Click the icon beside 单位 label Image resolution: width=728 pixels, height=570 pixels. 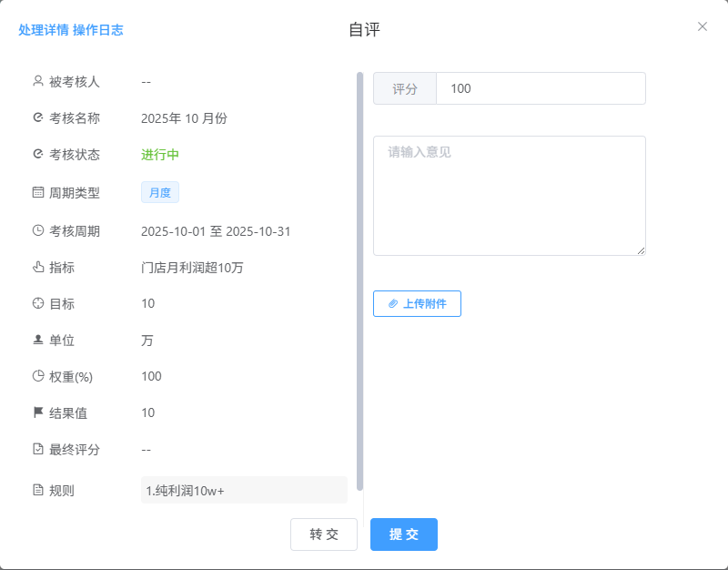38,340
